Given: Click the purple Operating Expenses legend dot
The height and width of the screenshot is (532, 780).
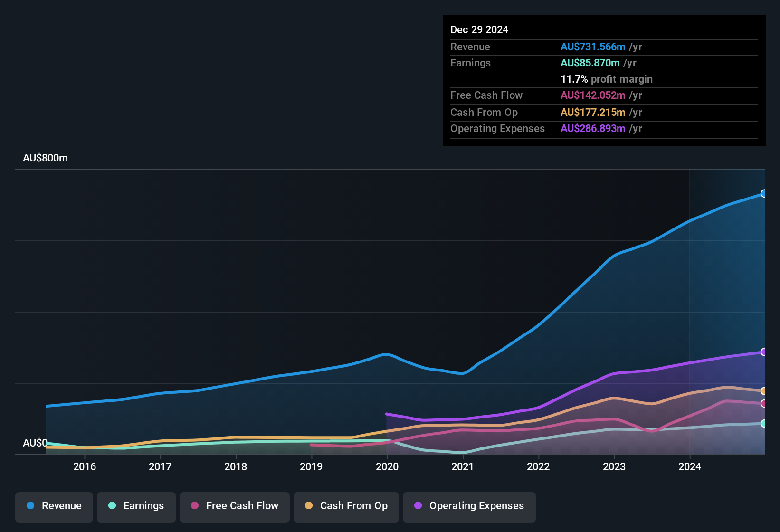Looking at the screenshot, I should tap(418, 506).
